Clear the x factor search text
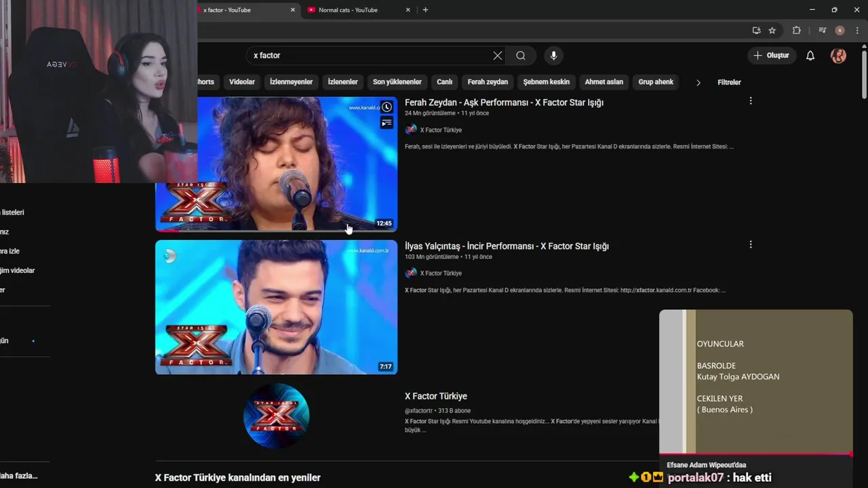Image resolution: width=868 pixels, height=488 pixels. pos(498,56)
